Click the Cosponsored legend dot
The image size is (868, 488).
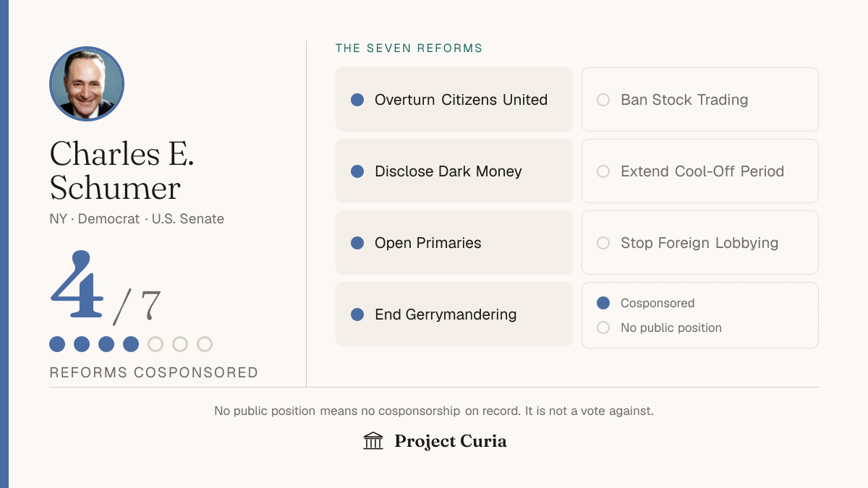tap(603, 303)
